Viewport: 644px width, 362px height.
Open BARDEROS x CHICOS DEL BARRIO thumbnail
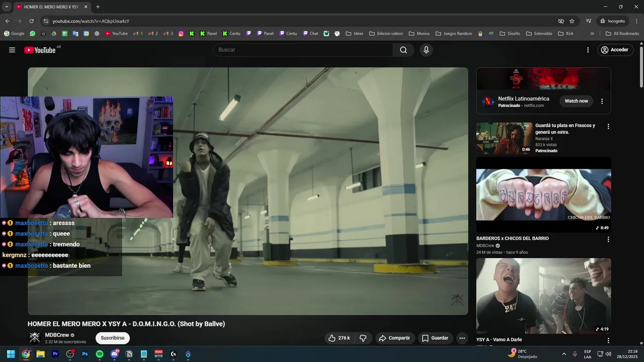543,195
